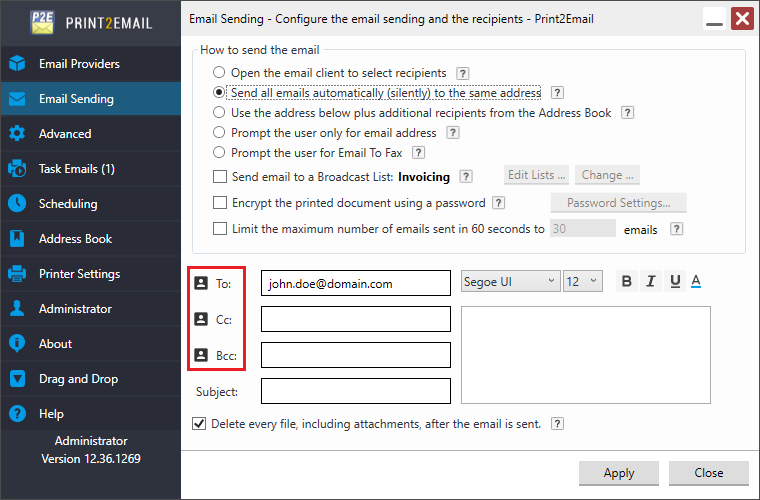
Task: Toggle Bold formatting button
Action: click(x=626, y=281)
